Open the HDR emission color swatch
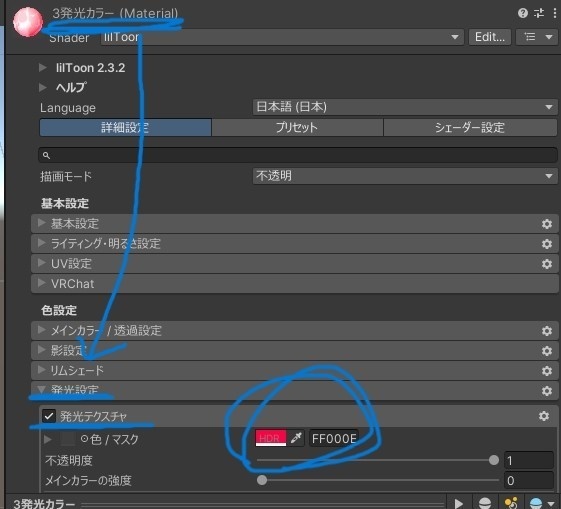The height and width of the screenshot is (509, 561). tap(270, 439)
